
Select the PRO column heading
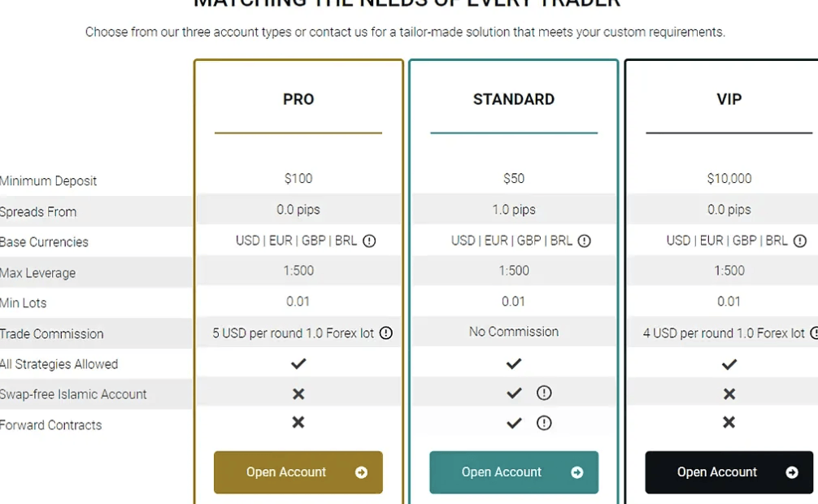coord(298,99)
